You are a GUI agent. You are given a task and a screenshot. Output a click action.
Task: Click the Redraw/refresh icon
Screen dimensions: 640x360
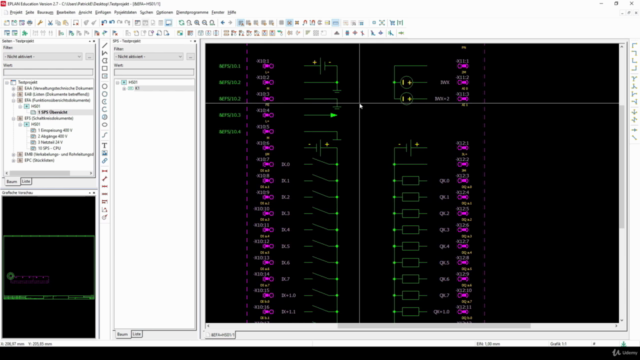[182, 23]
